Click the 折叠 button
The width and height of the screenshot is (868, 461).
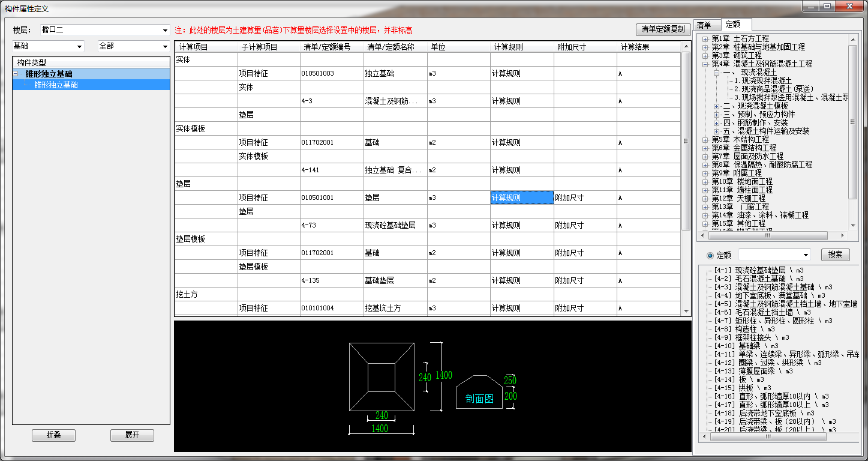(53, 435)
